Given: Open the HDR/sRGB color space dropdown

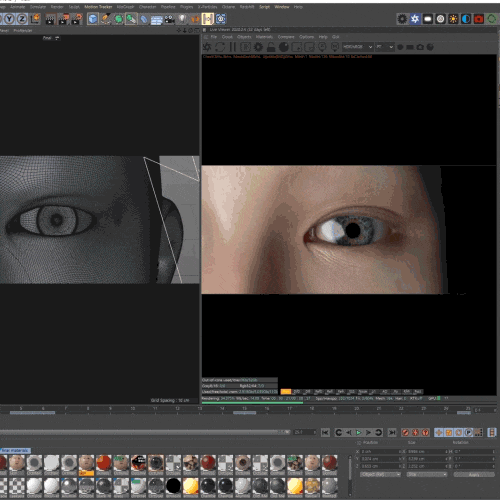Looking at the screenshot, I should (358, 47).
